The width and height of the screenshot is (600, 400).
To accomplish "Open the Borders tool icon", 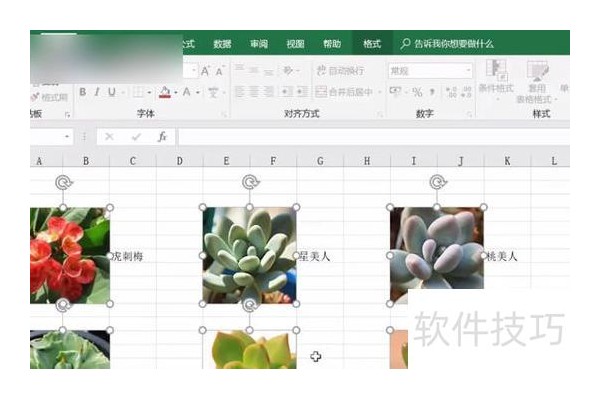I will (138, 92).
